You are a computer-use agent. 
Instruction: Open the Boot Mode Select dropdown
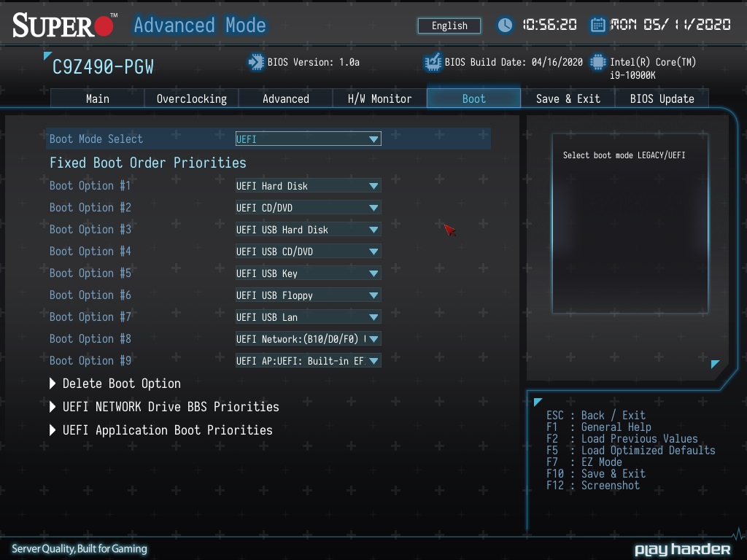point(308,139)
